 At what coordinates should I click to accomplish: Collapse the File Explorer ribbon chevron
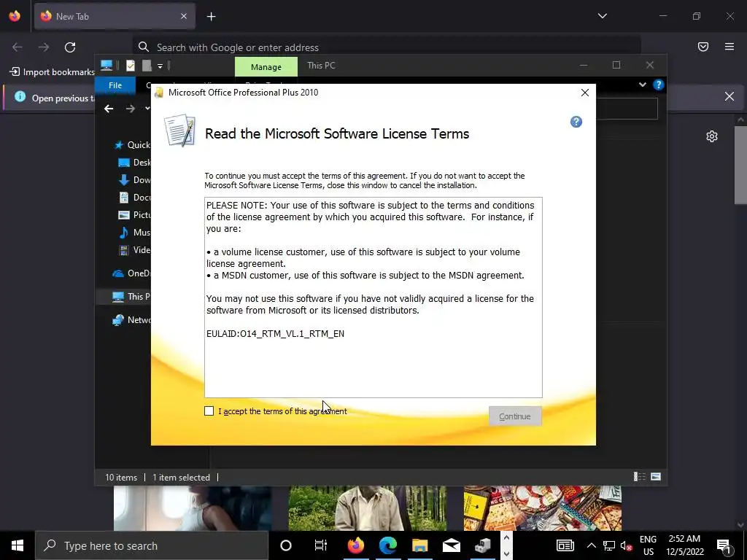point(643,85)
